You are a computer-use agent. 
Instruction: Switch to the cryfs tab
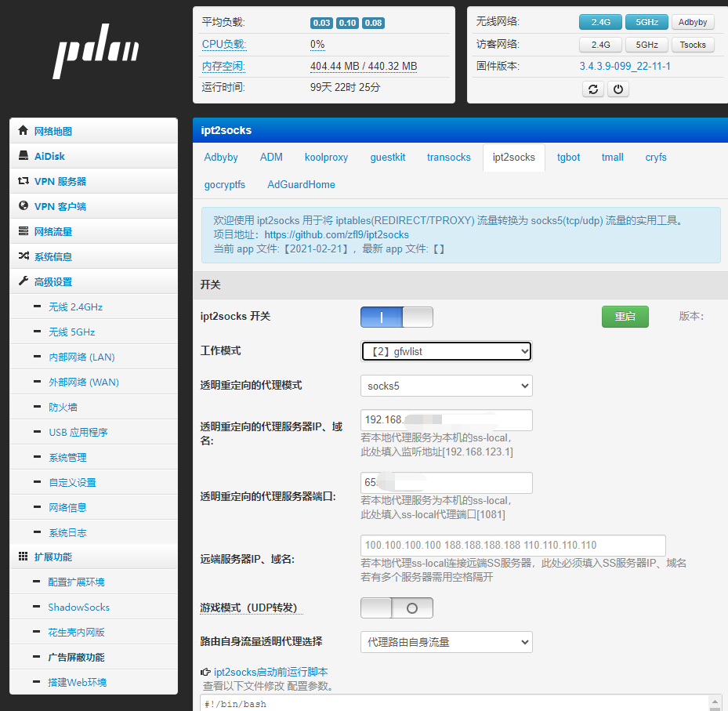click(656, 158)
